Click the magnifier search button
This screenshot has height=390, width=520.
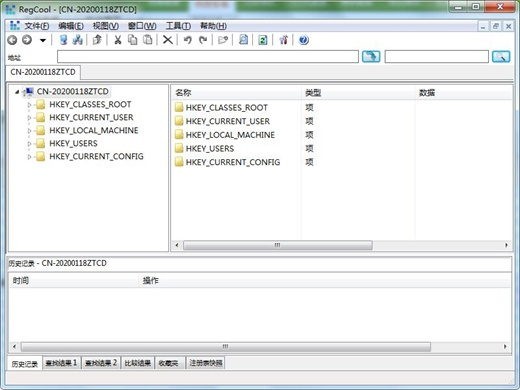point(501,57)
